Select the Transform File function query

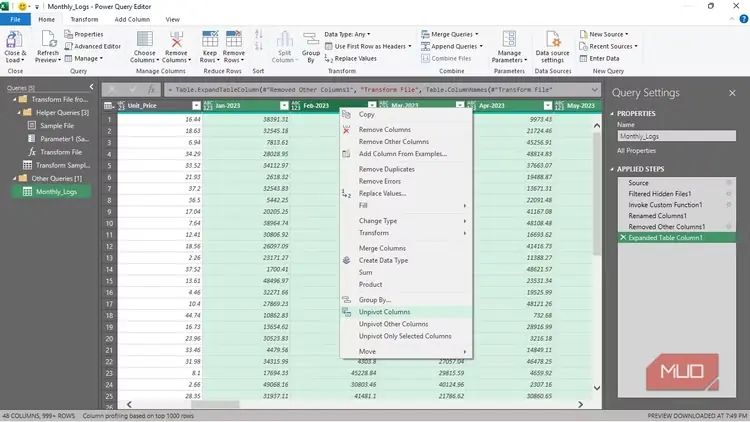(x=55, y=152)
